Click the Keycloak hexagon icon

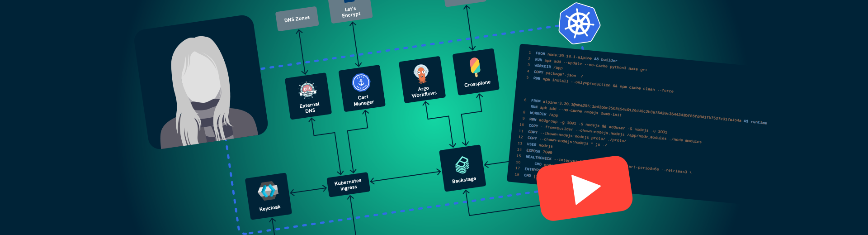pyautogui.click(x=268, y=191)
